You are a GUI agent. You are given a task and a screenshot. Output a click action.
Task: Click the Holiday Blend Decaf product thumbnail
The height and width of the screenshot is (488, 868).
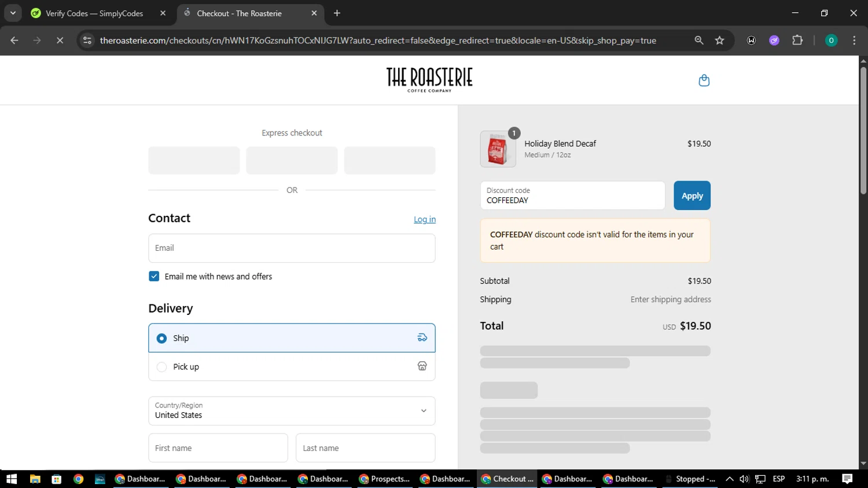(x=498, y=149)
